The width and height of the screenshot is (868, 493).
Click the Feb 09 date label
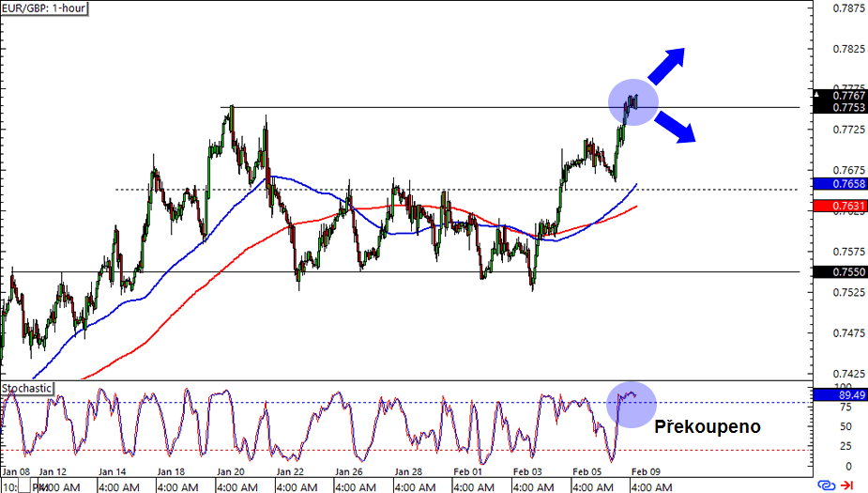point(646,472)
